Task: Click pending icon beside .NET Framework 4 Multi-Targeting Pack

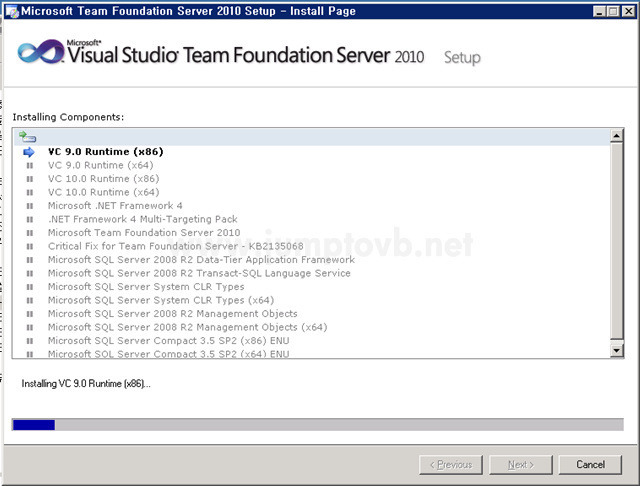Action: click(30, 220)
